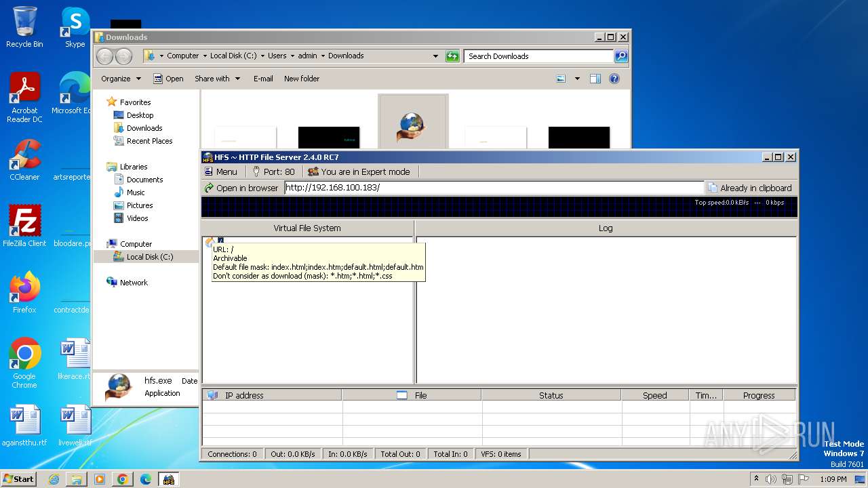Click the Explorer help icon
The image size is (868, 488).
[x=614, y=79]
